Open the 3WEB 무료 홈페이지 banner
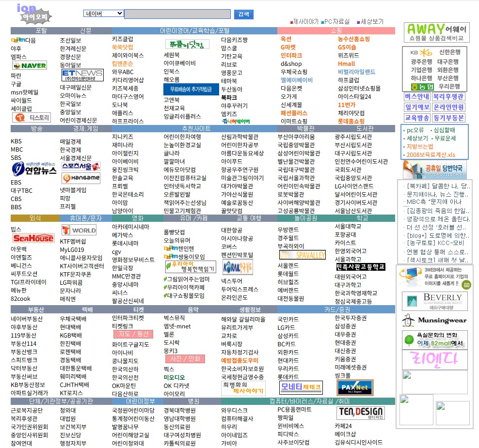This screenshot has height=448, width=479. click(435, 277)
